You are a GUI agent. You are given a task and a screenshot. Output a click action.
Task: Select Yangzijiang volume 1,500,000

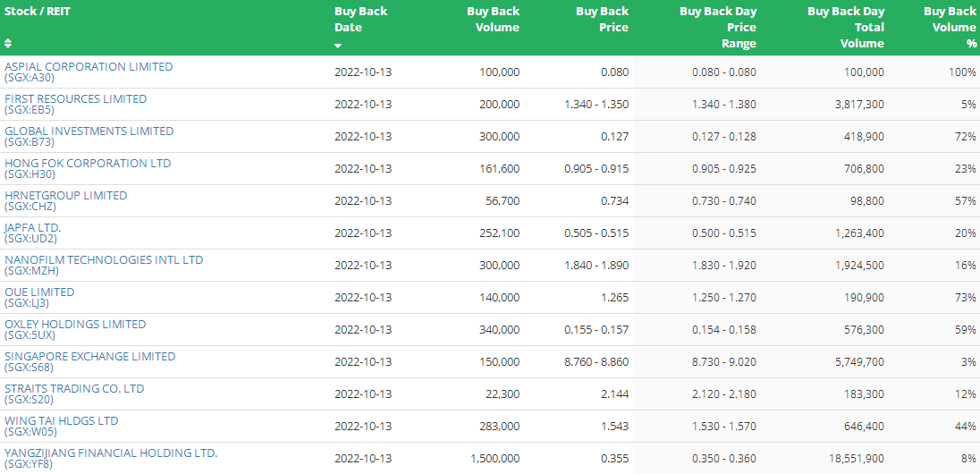click(x=495, y=459)
